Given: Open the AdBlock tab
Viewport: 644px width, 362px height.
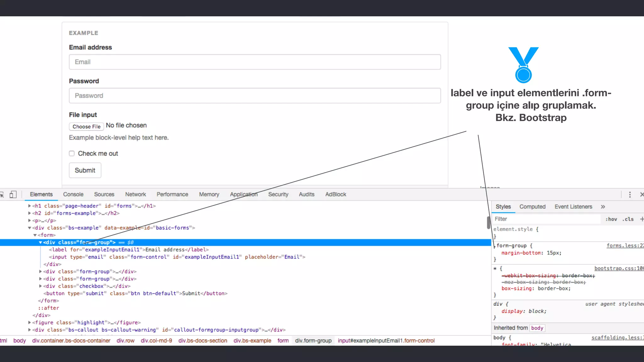Looking at the screenshot, I should pyautogui.click(x=336, y=195).
